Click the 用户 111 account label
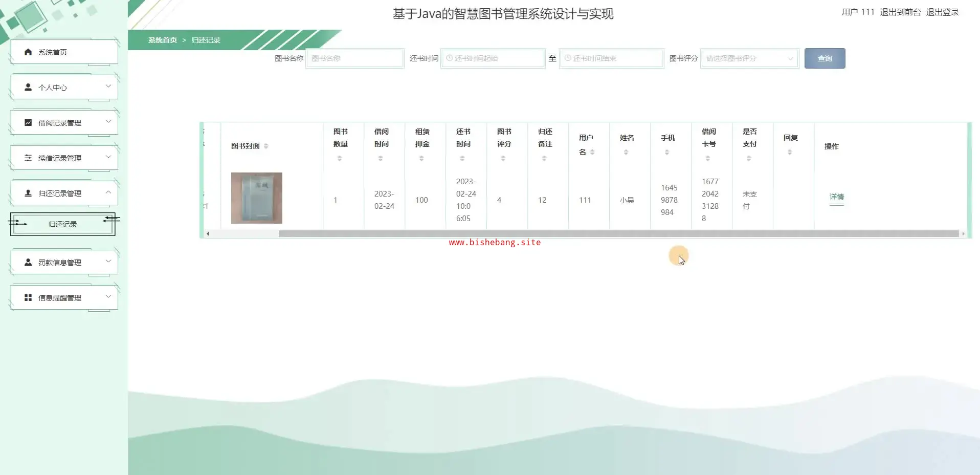 pyautogui.click(x=858, y=12)
